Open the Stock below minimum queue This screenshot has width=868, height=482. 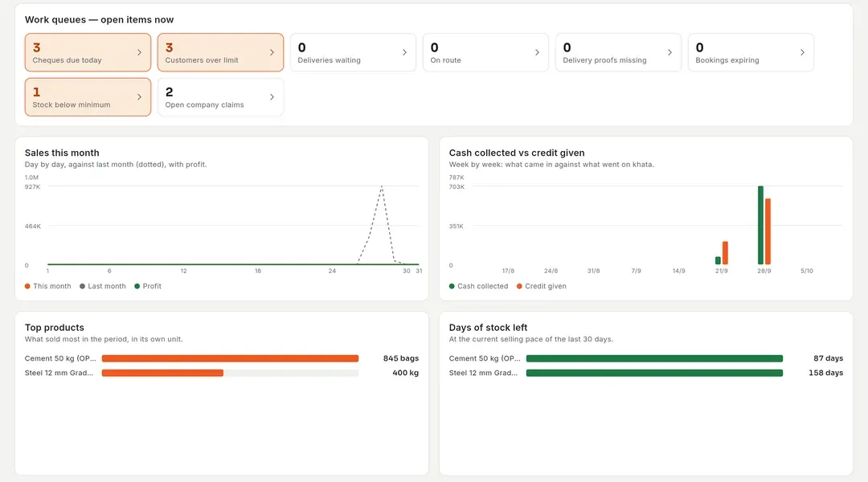click(88, 97)
